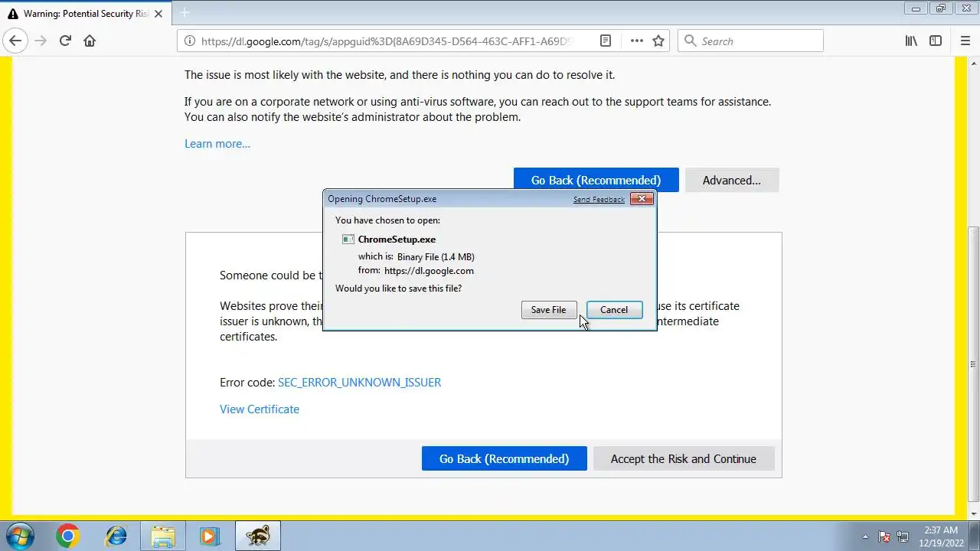
Task: Open the Windows Start menu
Action: (21, 536)
